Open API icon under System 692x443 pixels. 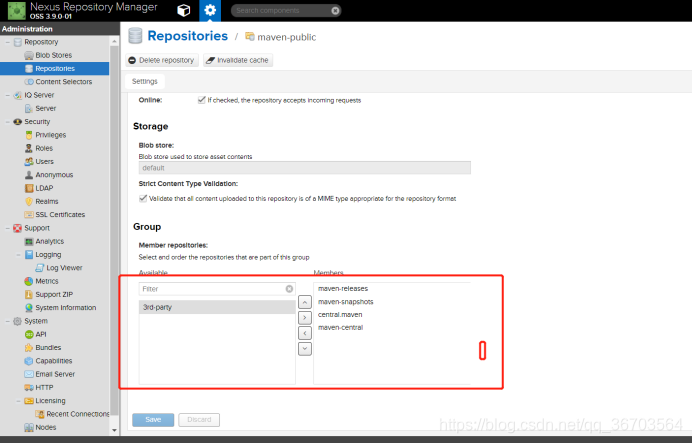point(29,334)
